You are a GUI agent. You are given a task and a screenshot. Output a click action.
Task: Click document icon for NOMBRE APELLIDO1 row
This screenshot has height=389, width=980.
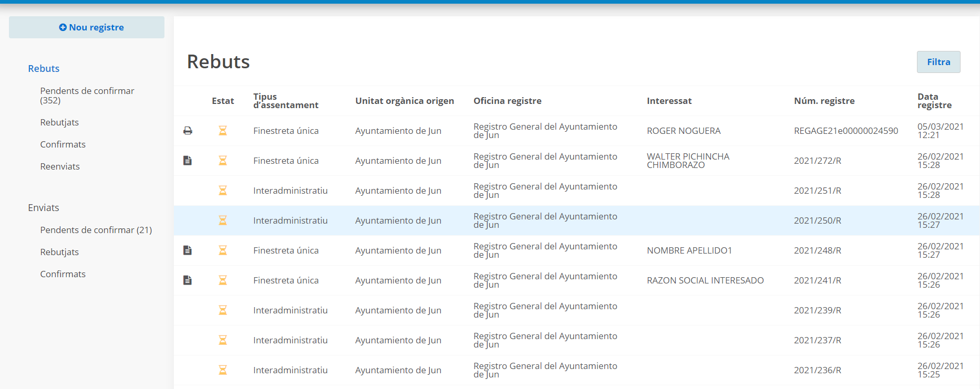(188, 250)
